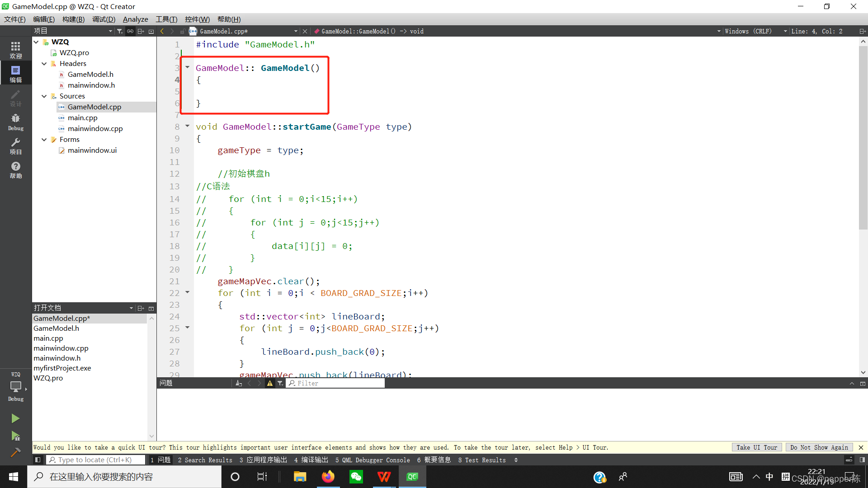868x488 pixels.
Task: Click Take UI Tour button
Action: [756, 447]
